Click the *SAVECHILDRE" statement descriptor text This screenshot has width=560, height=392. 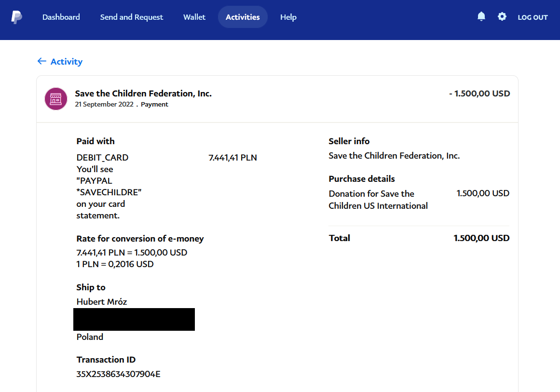pyautogui.click(x=109, y=192)
